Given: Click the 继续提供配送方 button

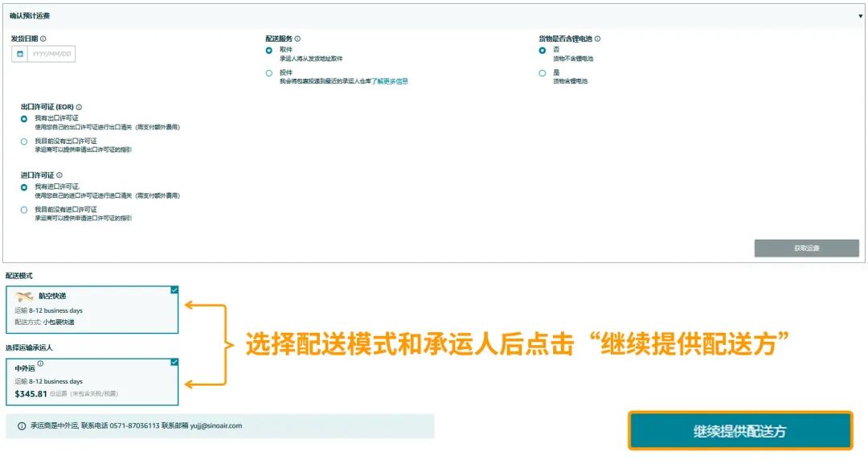Looking at the screenshot, I should (739, 430).
